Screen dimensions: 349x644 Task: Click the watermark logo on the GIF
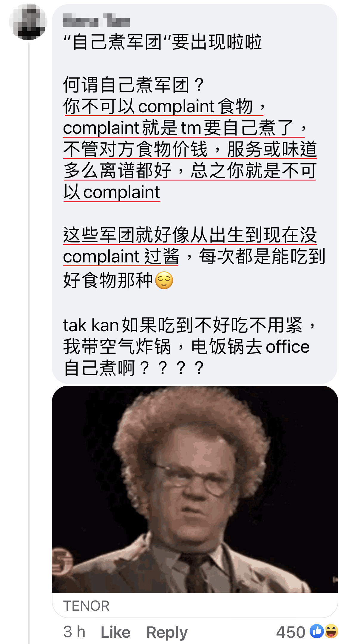click(62, 560)
